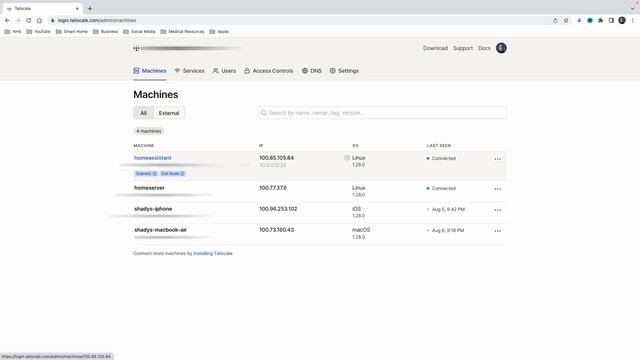
Task: Click the browser forward arrow
Action: click(x=18, y=20)
